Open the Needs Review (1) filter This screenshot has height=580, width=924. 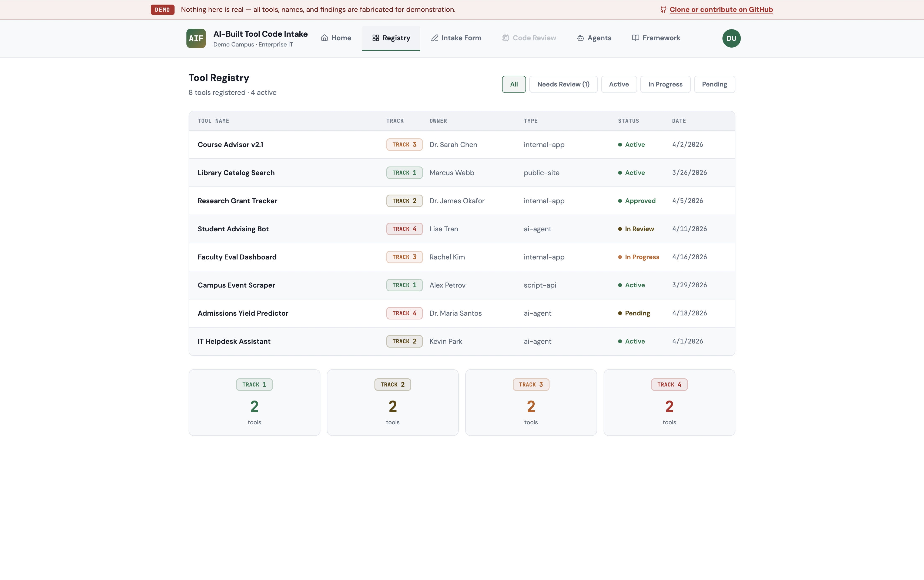pyautogui.click(x=563, y=84)
